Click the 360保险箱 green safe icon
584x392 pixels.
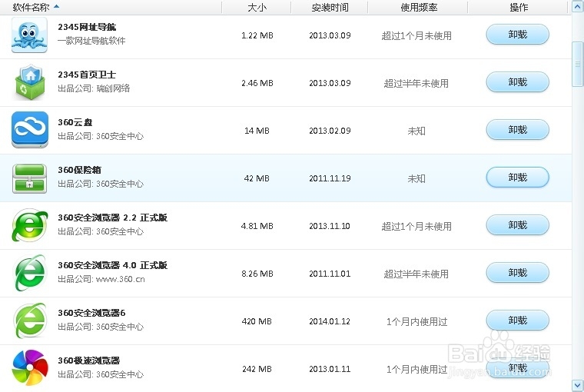click(29, 178)
